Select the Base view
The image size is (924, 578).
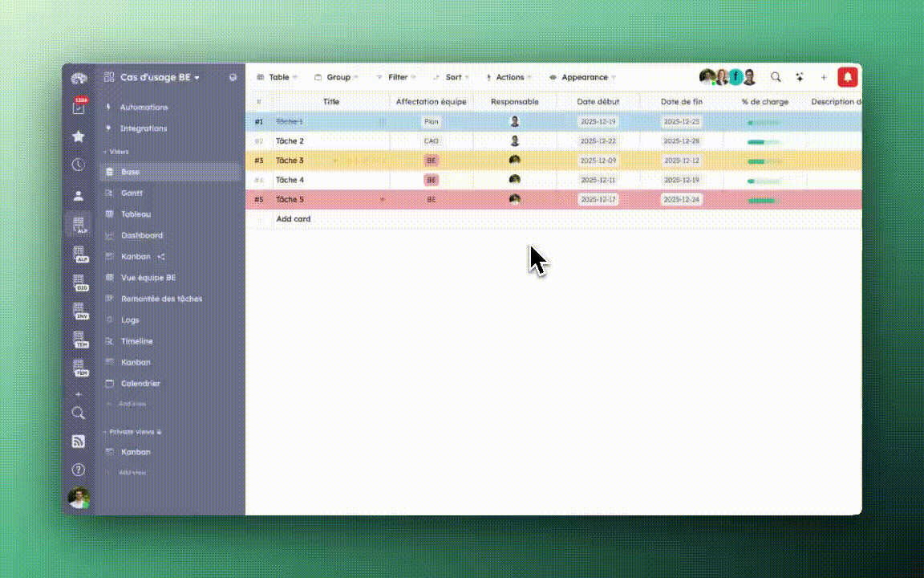coord(170,173)
